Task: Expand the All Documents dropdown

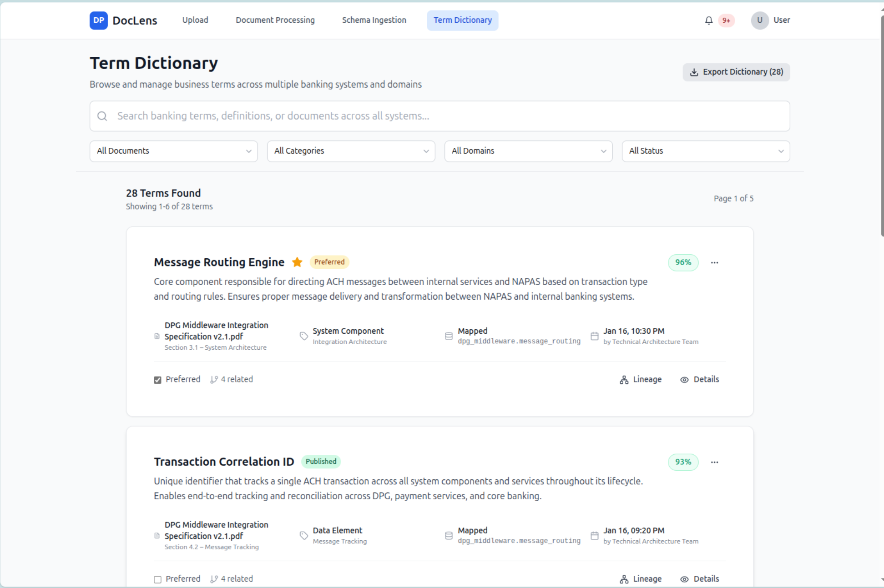Action: 173,151
